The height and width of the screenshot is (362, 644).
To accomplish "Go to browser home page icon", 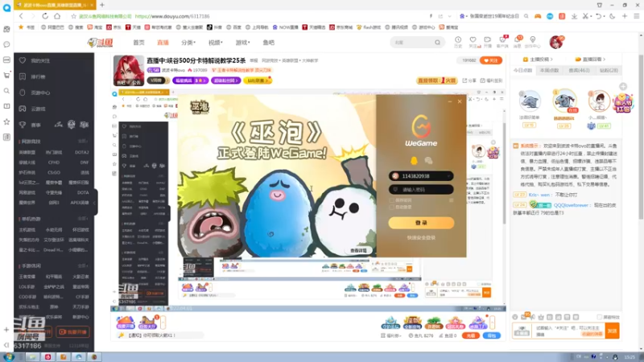I will (x=57, y=16).
